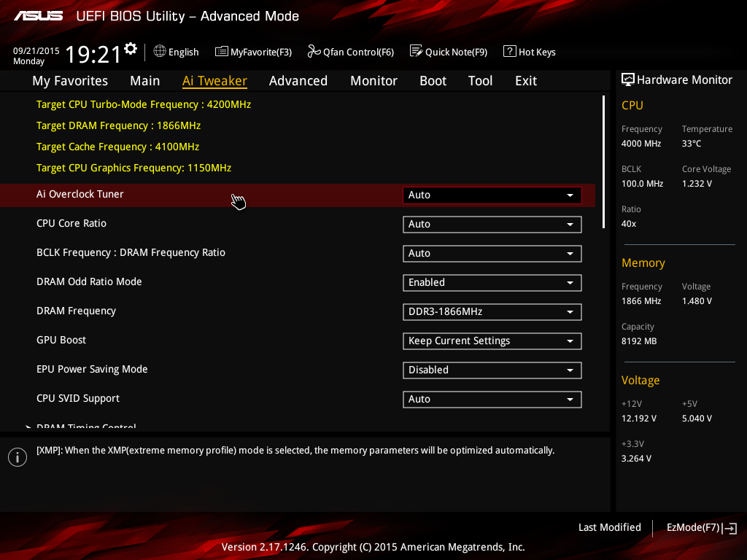
Task: Click the EzMode exit arrow icon
Action: 729,528
